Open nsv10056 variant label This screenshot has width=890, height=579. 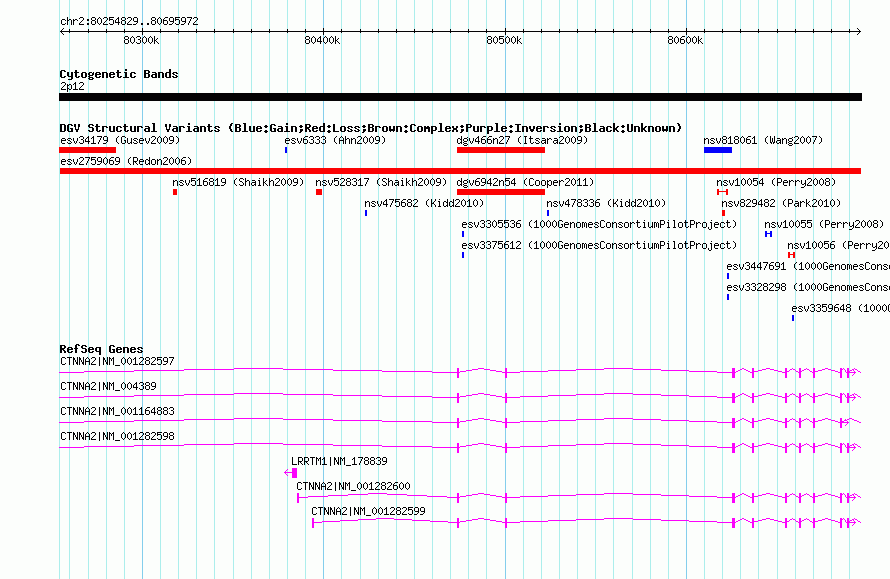pyautogui.click(x=838, y=245)
